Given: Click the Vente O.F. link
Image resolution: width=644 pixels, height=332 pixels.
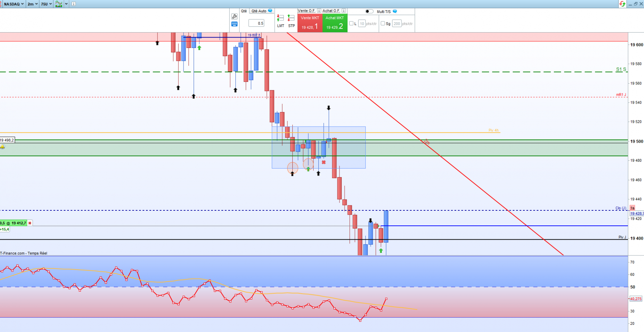Looking at the screenshot, I should click(x=307, y=11).
